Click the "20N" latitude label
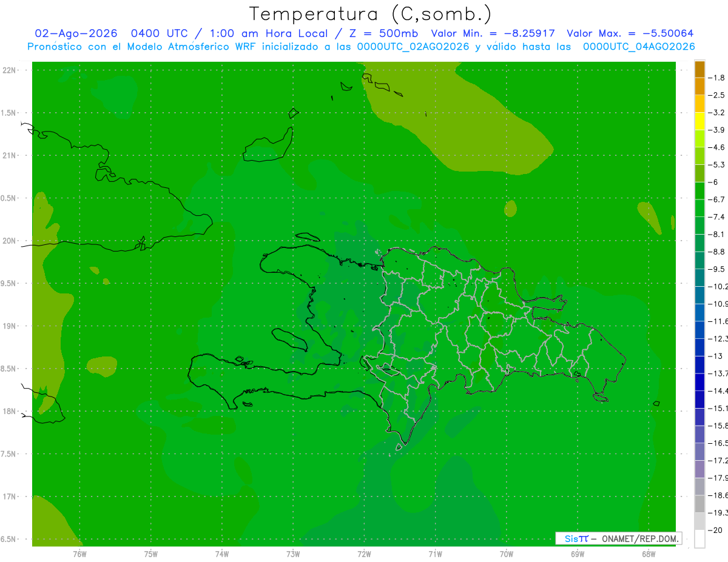The width and height of the screenshot is (728, 562). pos(9,241)
